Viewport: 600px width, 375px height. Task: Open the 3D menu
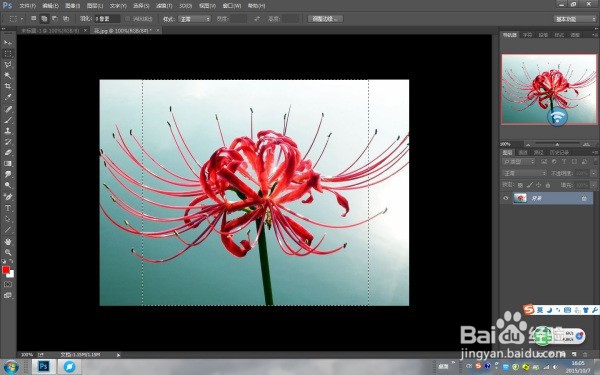point(186,6)
